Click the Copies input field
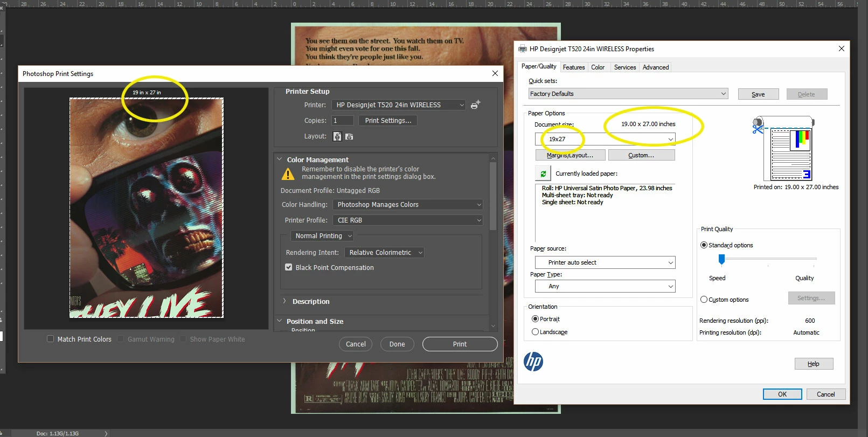868x437 pixels. (343, 121)
